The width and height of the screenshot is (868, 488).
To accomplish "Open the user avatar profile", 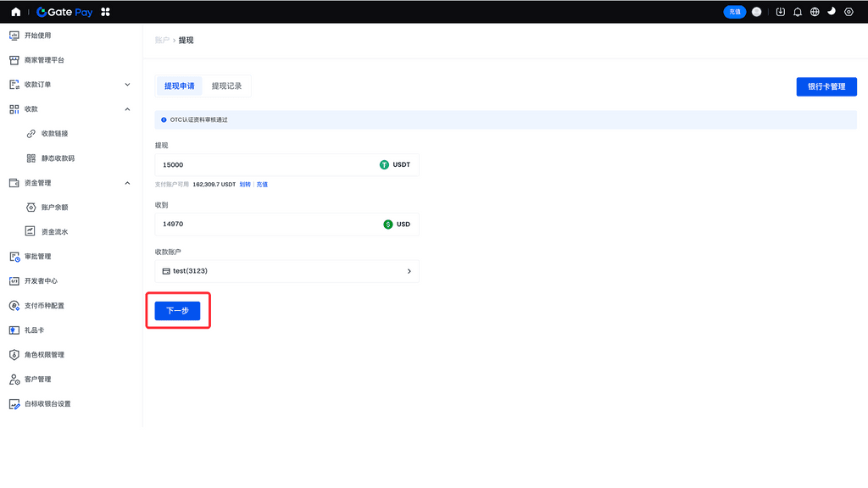I will pyautogui.click(x=757, y=12).
